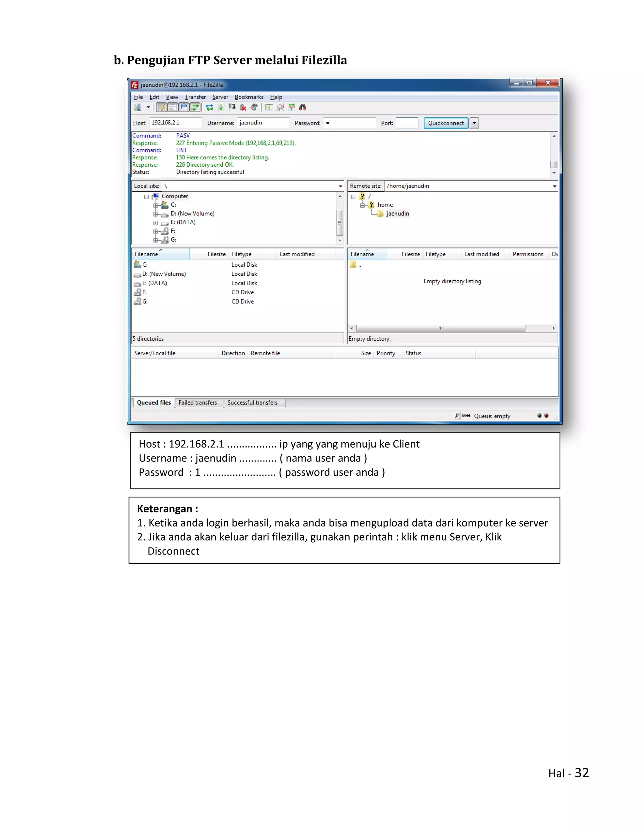This screenshot has height=833, width=644.
Task: Sort remote list by Filetype column
Action: (x=441, y=254)
